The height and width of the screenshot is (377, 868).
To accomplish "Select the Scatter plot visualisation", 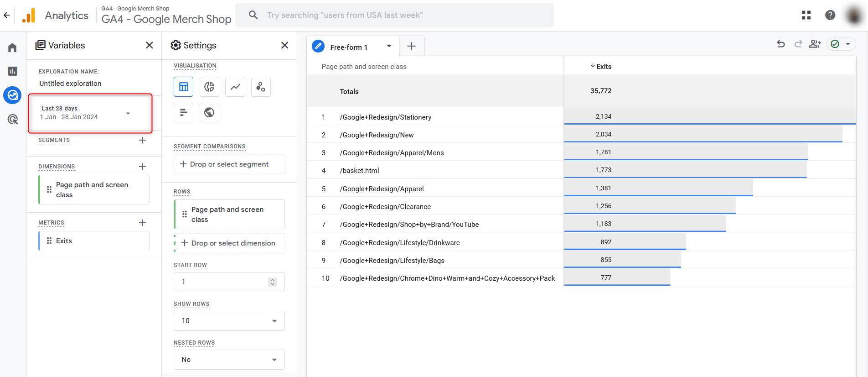I will (261, 87).
